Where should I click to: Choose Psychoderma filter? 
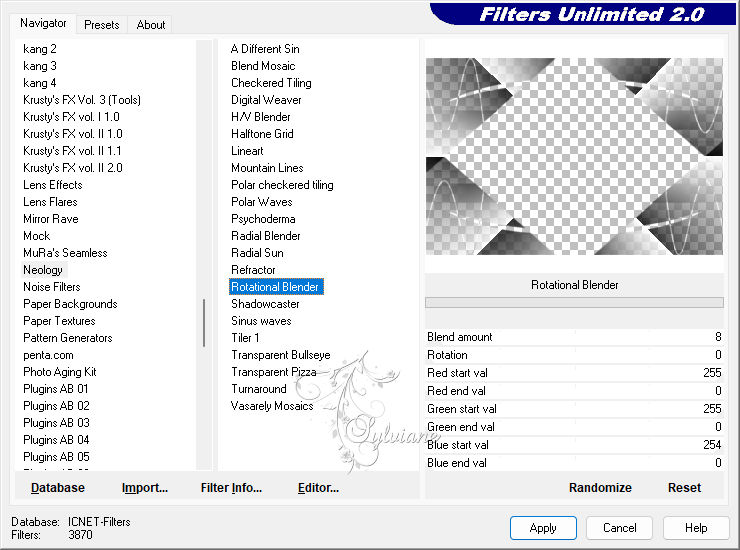coord(263,219)
